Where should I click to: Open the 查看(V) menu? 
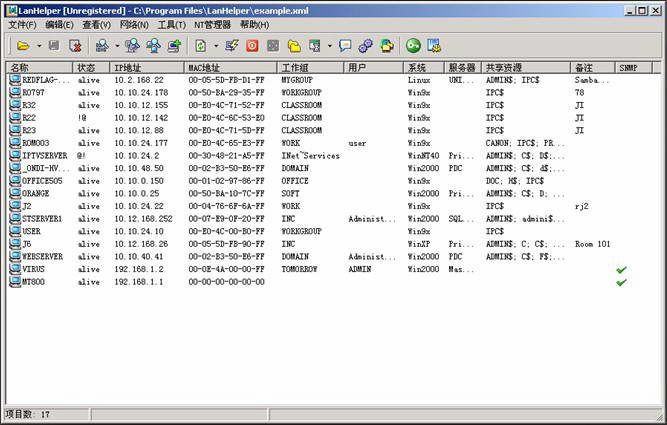(97, 25)
